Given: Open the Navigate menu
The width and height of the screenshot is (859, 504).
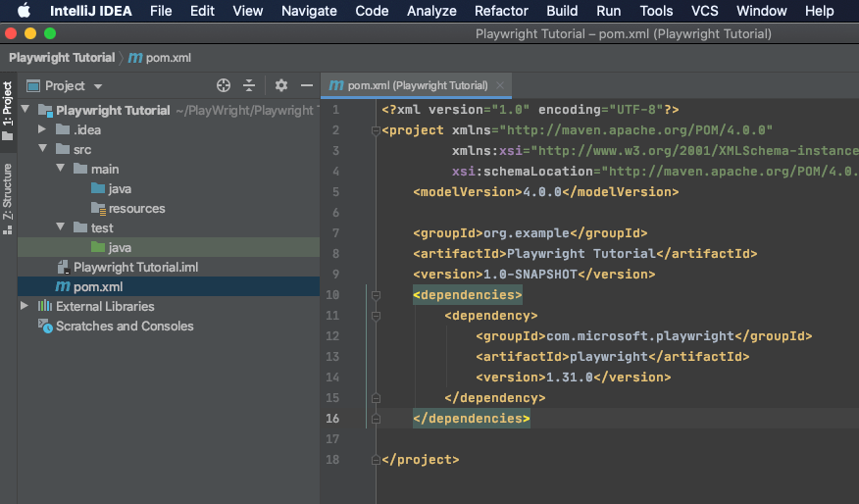Looking at the screenshot, I should point(309,11).
